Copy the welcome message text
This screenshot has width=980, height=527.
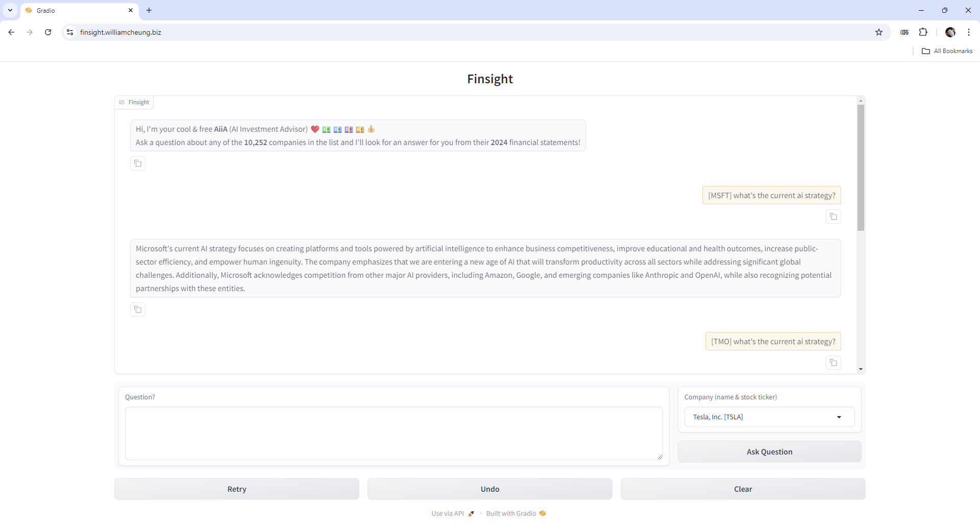tap(137, 163)
